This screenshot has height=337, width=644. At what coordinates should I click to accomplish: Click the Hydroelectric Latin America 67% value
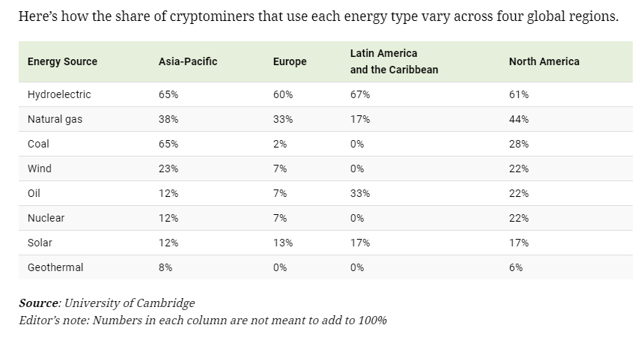360,94
